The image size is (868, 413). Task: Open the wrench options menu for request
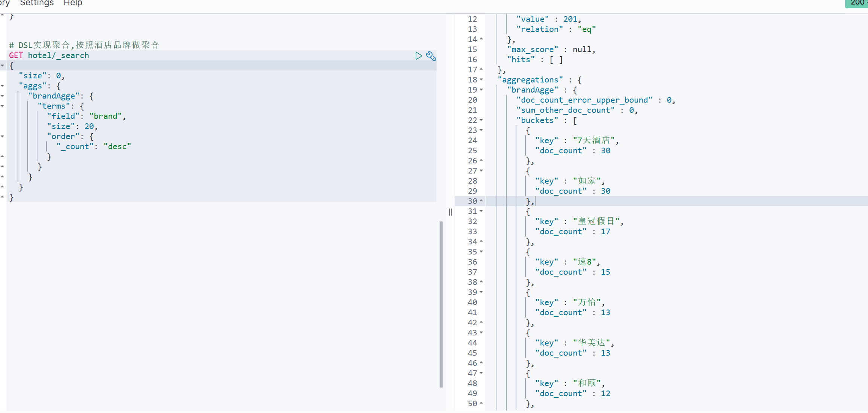click(431, 56)
